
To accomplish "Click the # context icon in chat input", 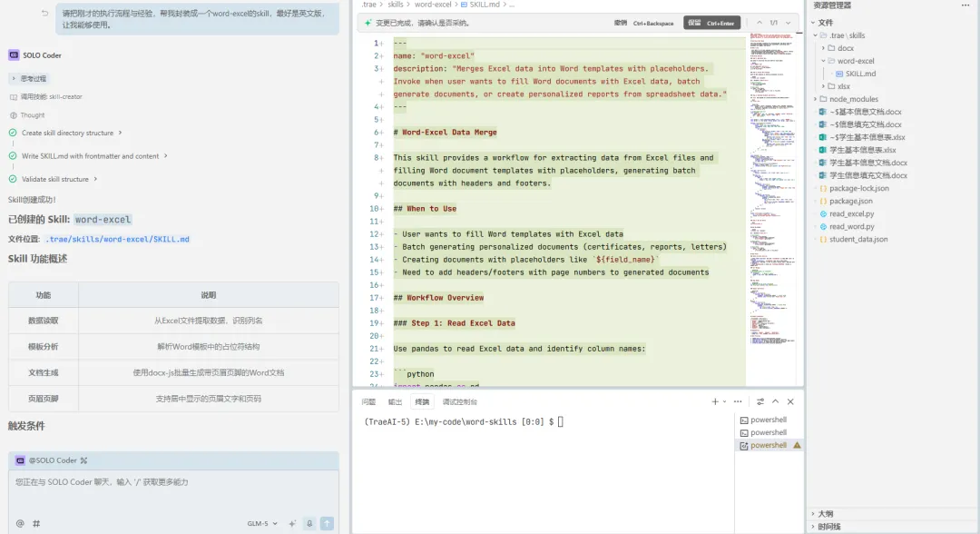I will tap(36, 523).
